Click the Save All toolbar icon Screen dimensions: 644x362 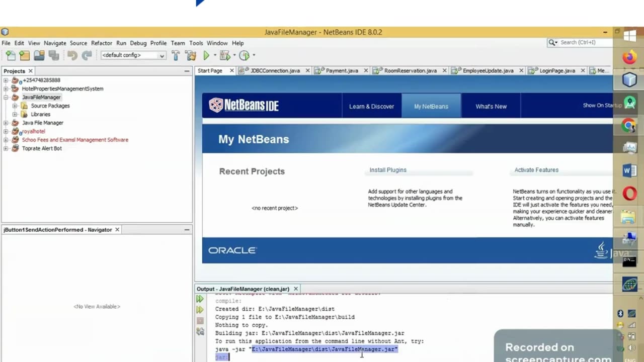(53, 55)
